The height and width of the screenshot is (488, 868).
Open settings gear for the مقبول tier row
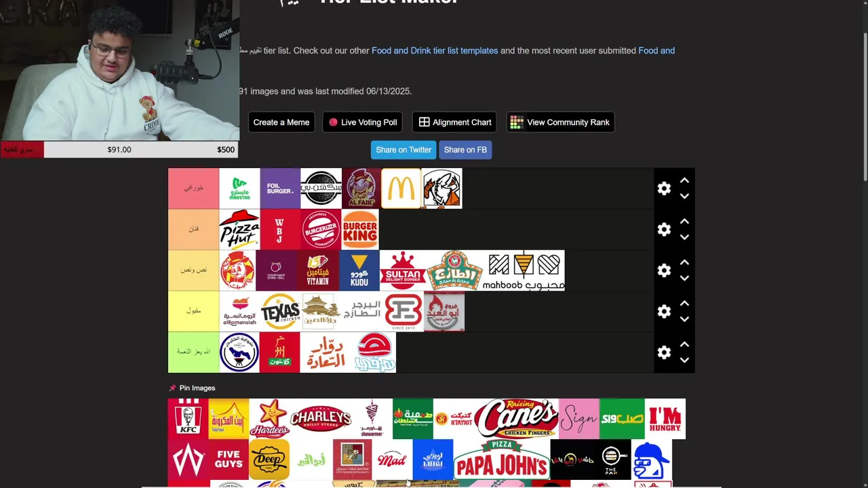click(x=664, y=311)
